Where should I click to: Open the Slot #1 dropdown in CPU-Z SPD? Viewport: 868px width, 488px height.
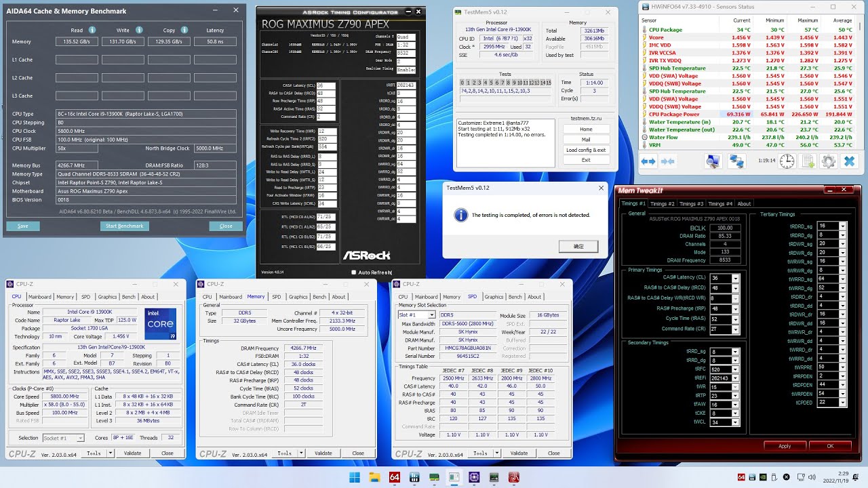pos(431,315)
